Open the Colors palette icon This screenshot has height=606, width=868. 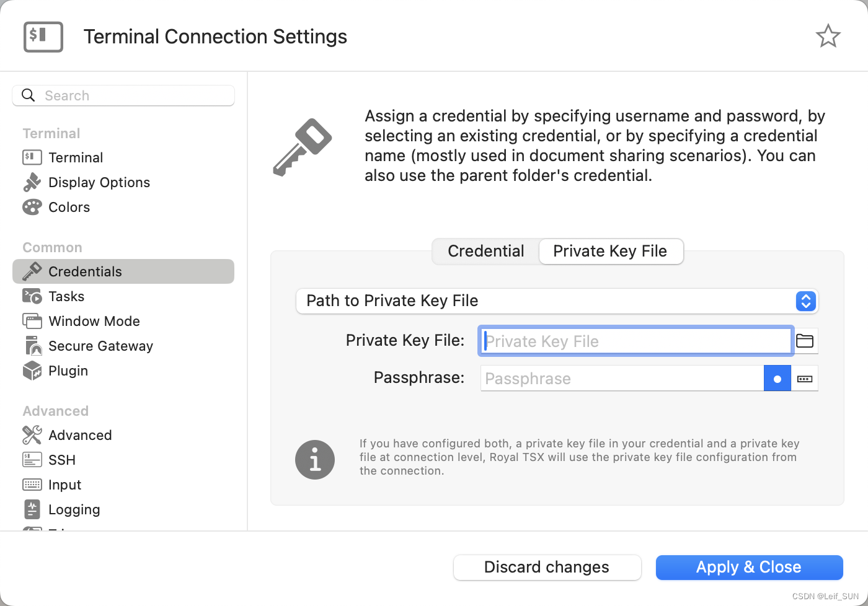pos(32,207)
